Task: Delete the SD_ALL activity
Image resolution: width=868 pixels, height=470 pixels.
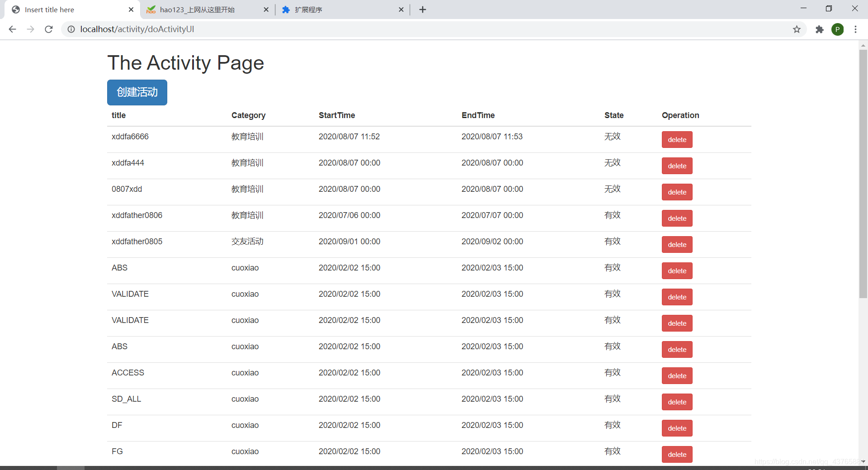Action: (677, 402)
